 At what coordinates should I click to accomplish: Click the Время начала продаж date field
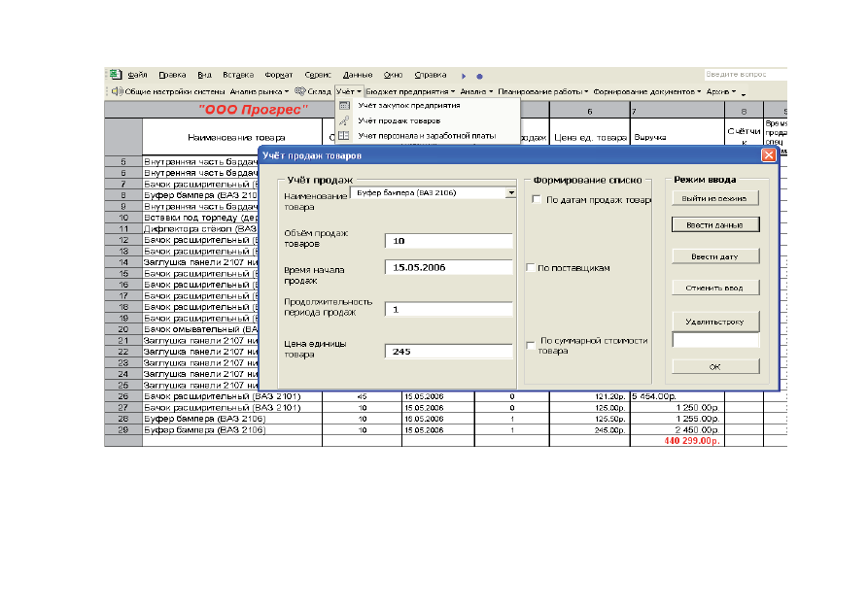pyautogui.click(x=449, y=267)
